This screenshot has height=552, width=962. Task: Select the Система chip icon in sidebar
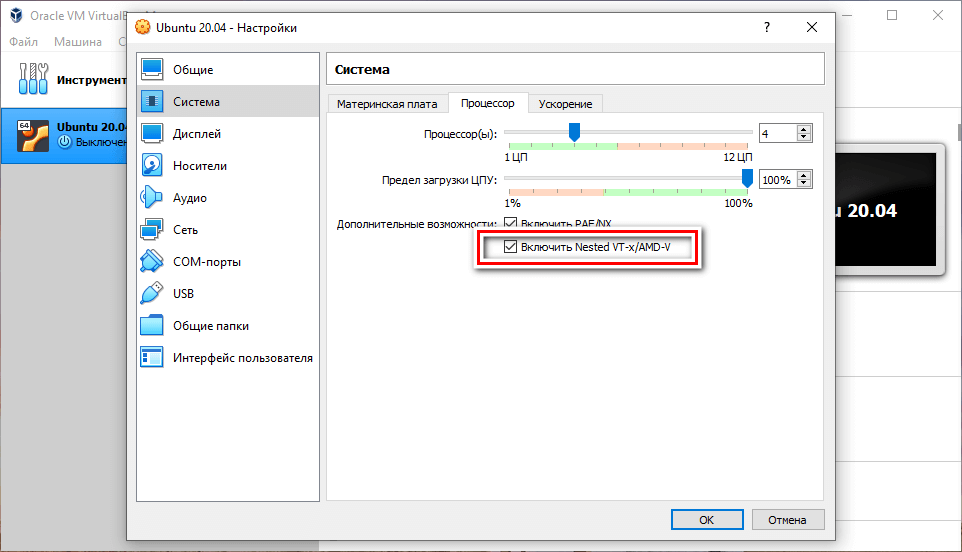152,101
